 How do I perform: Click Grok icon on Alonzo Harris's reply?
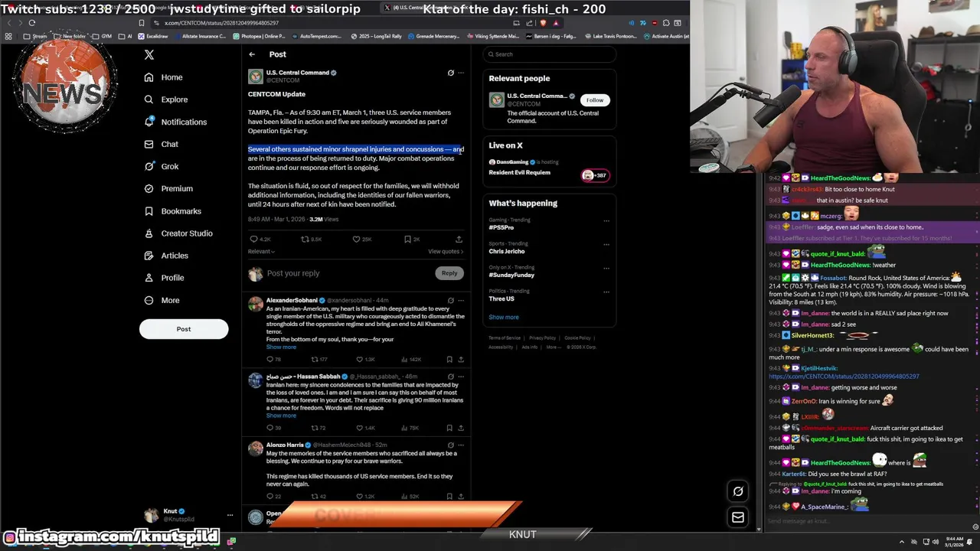450,445
